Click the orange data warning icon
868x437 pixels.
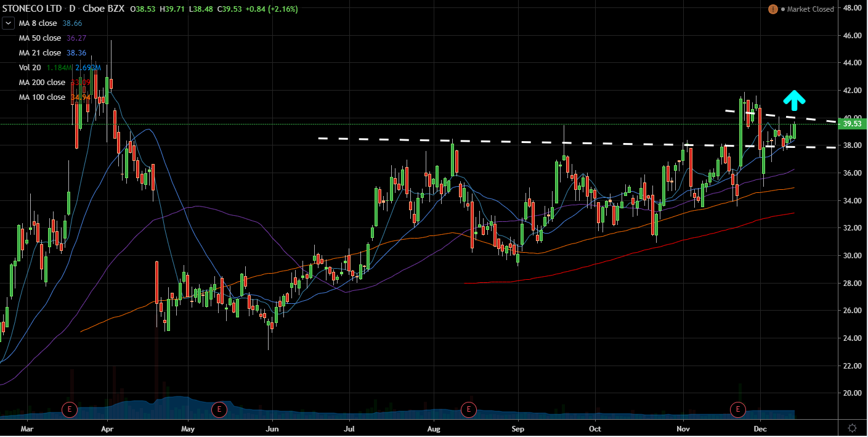click(773, 9)
